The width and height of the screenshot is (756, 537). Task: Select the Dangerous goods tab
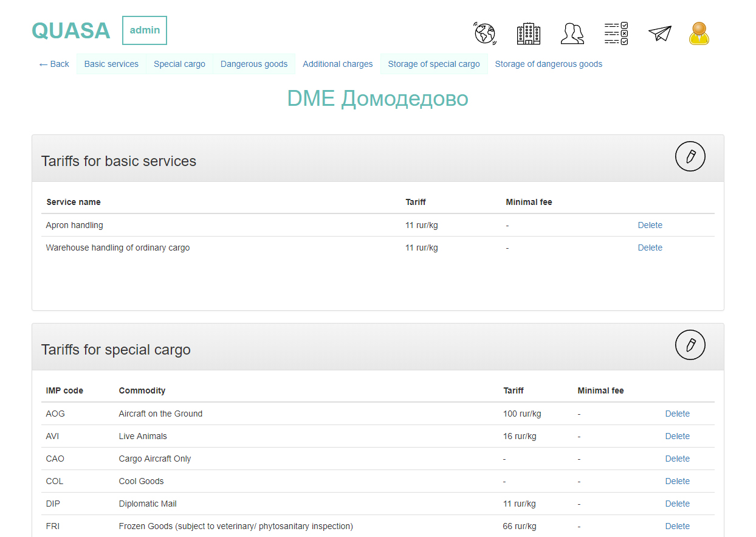[254, 64]
